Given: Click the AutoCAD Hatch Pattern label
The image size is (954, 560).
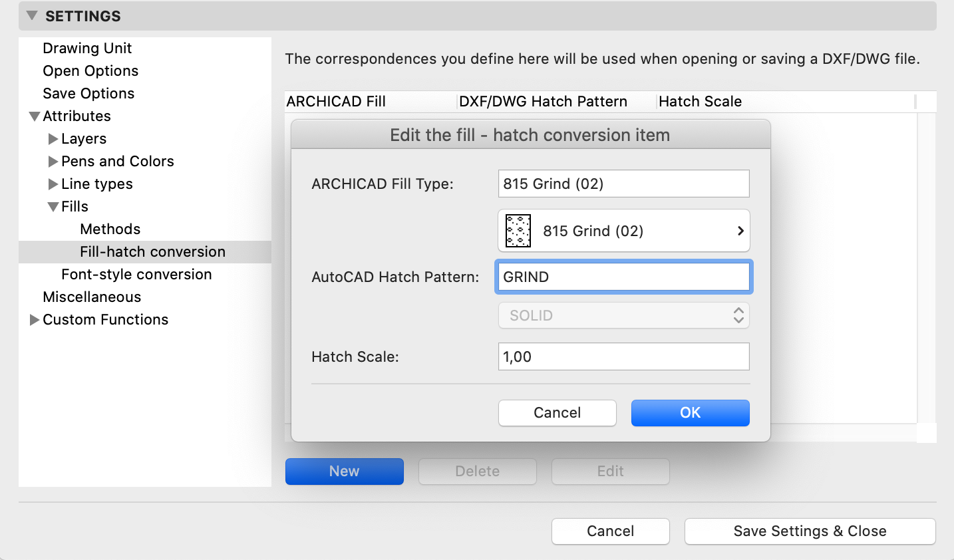Looking at the screenshot, I should tap(395, 277).
